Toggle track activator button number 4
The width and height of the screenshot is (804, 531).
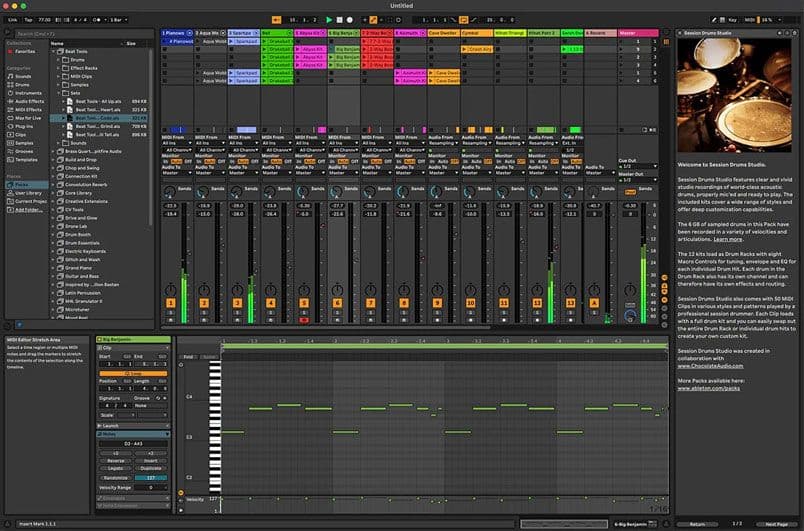[x=270, y=303]
